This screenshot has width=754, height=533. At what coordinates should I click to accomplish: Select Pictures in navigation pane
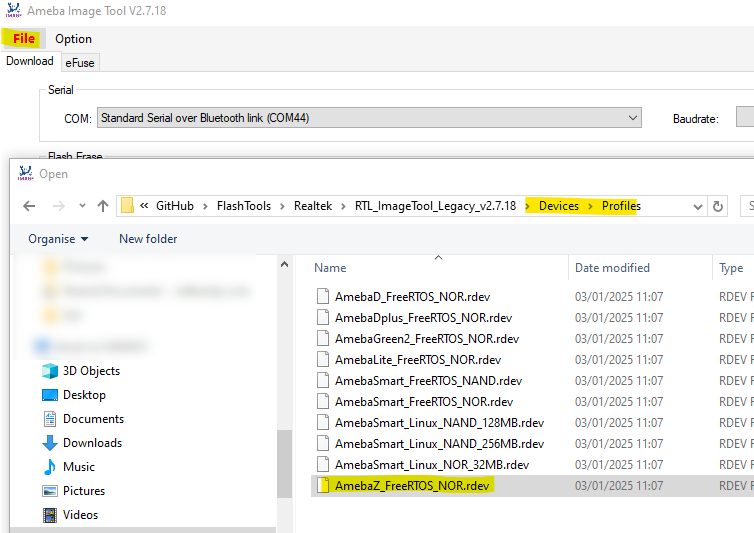pyautogui.click(x=84, y=491)
